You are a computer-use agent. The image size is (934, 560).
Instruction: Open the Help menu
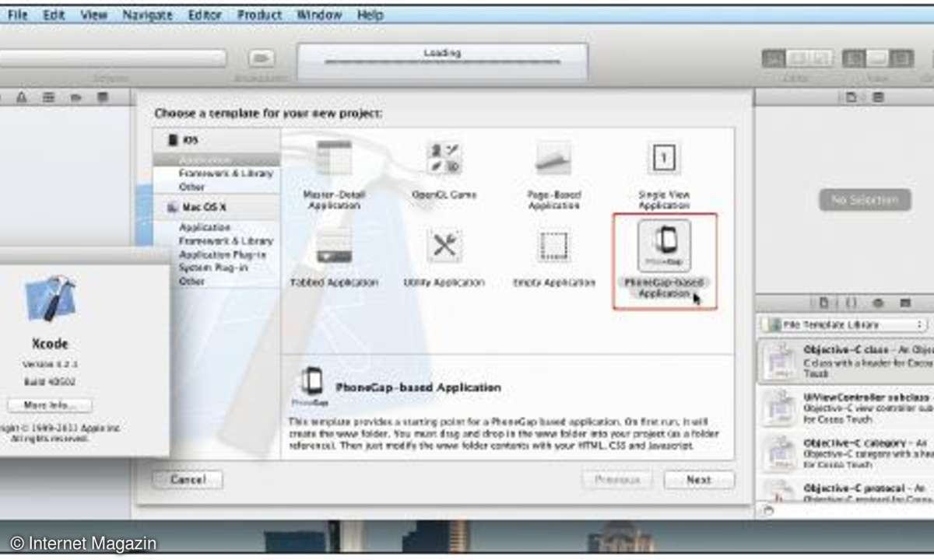(x=370, y=15)
